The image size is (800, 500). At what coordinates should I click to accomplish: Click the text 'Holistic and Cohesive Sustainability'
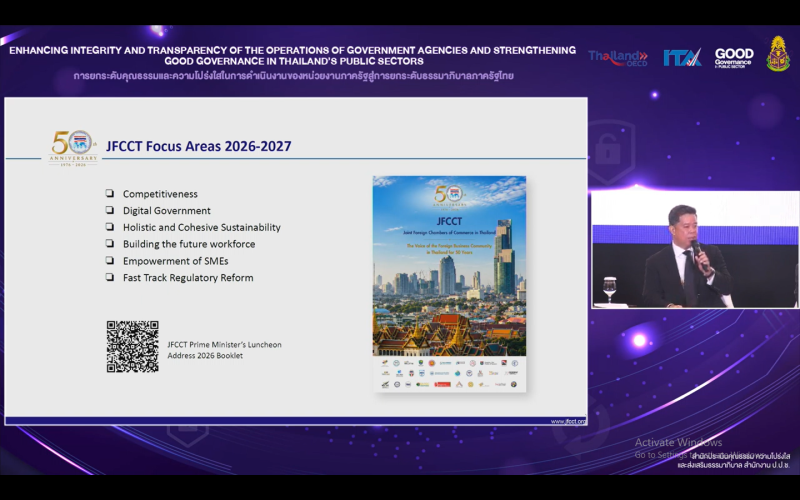click(202, 228)
